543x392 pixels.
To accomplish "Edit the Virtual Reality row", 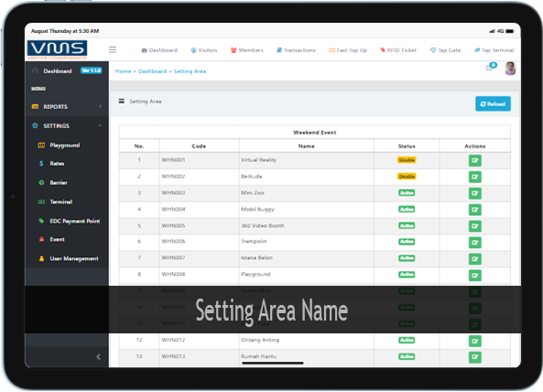I will (474, 160).
